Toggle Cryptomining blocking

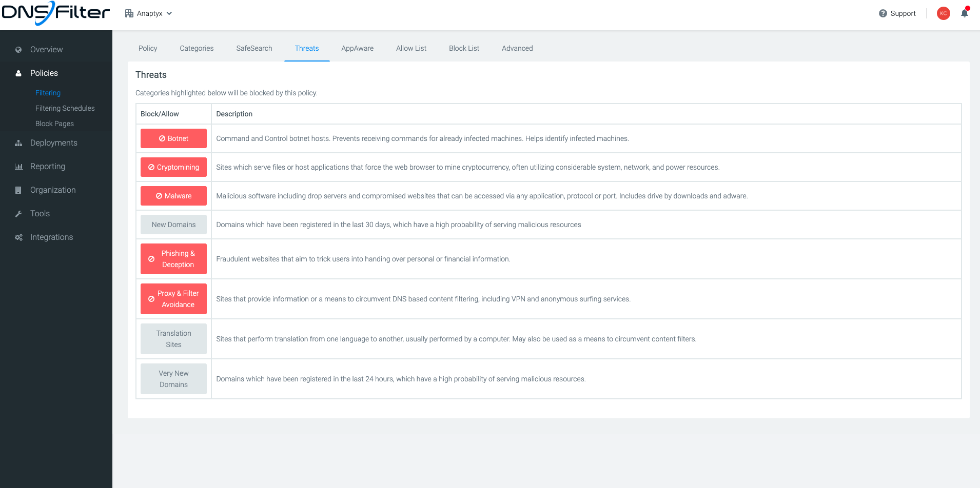(x=173, y=167)
